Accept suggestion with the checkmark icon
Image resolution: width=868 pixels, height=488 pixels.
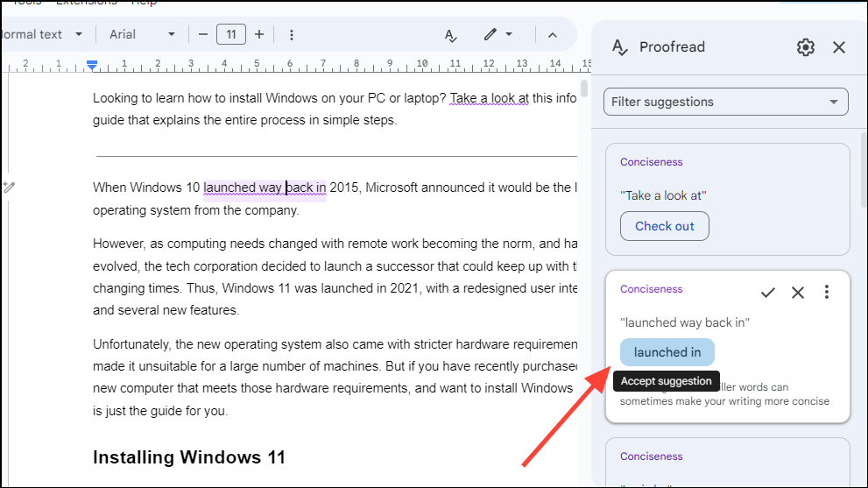pyautogui.click(x=768, y=293)
